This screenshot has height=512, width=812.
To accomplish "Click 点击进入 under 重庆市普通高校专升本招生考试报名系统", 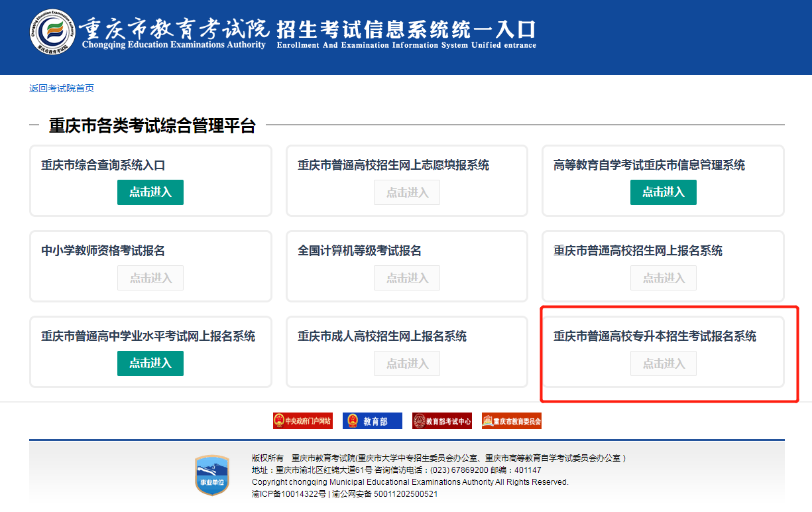I will [663, 363].
